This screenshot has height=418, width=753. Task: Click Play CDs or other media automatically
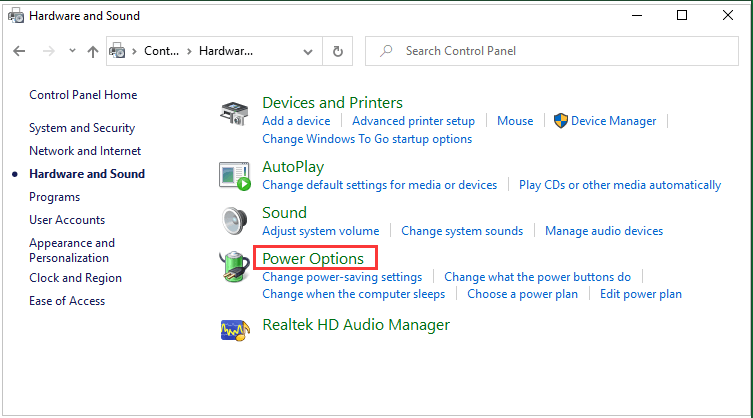pos(620,185)
